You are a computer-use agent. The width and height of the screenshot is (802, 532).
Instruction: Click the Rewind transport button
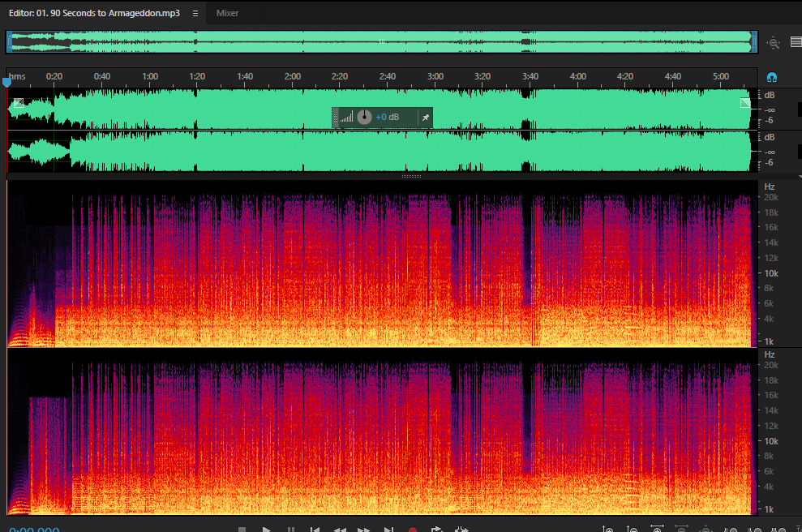tap(340, 530)
